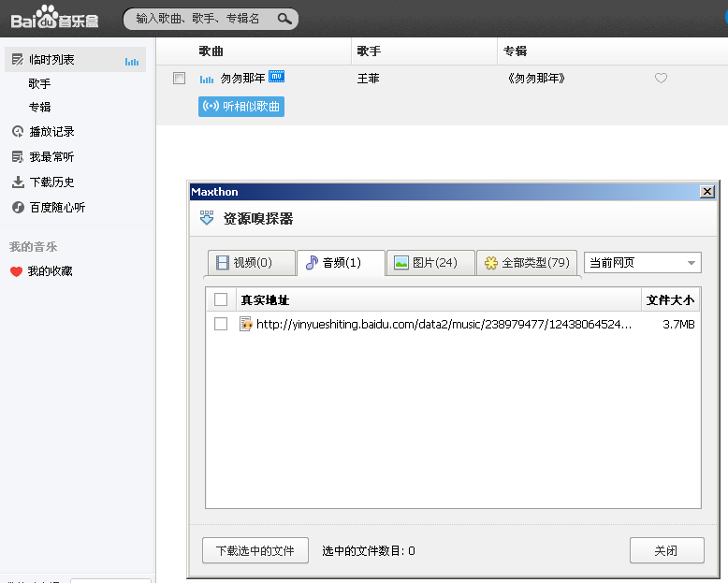Switch to 音频(1) tab
Screen dimensions: 728x583
341,263
